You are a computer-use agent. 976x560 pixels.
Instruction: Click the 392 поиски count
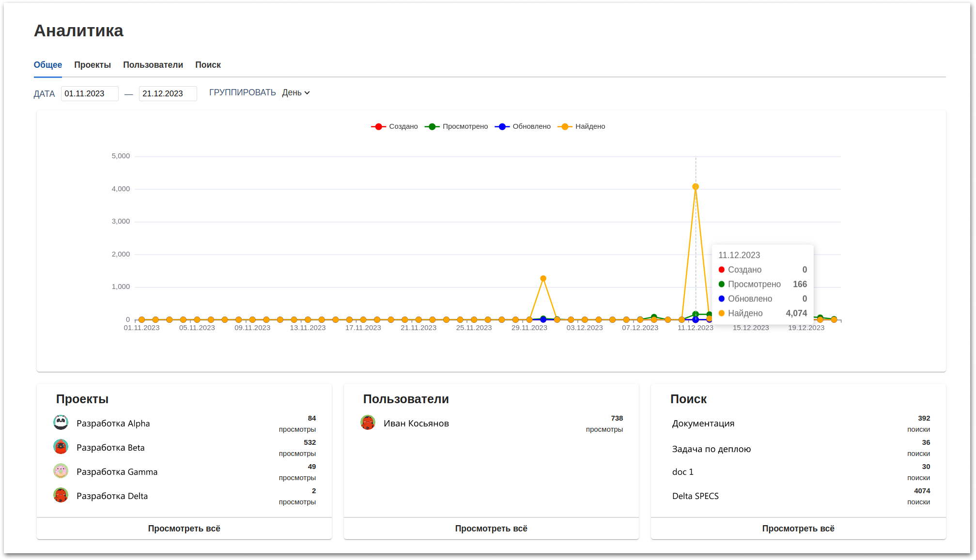click(x=919, y=424)
